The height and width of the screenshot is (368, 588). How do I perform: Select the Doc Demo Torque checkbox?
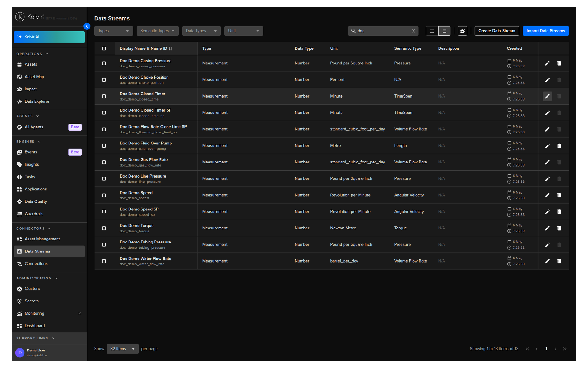coord(104,228)
